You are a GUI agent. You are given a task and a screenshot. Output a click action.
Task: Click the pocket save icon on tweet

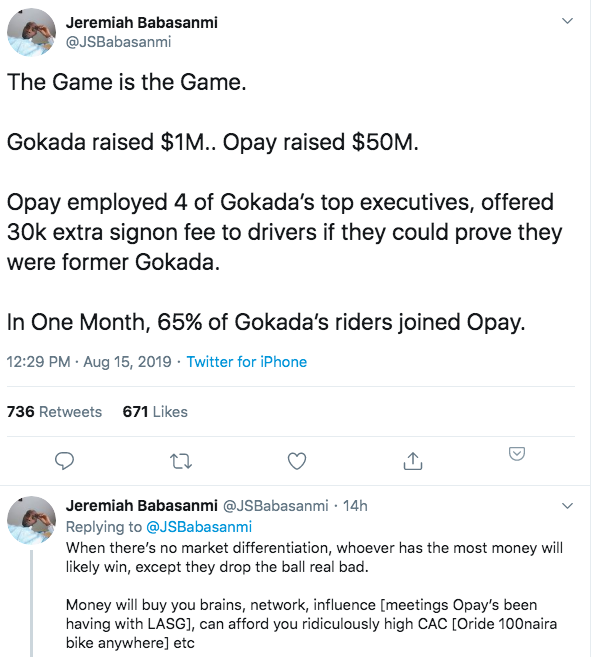pyautogui.click(x=517, y=454)
